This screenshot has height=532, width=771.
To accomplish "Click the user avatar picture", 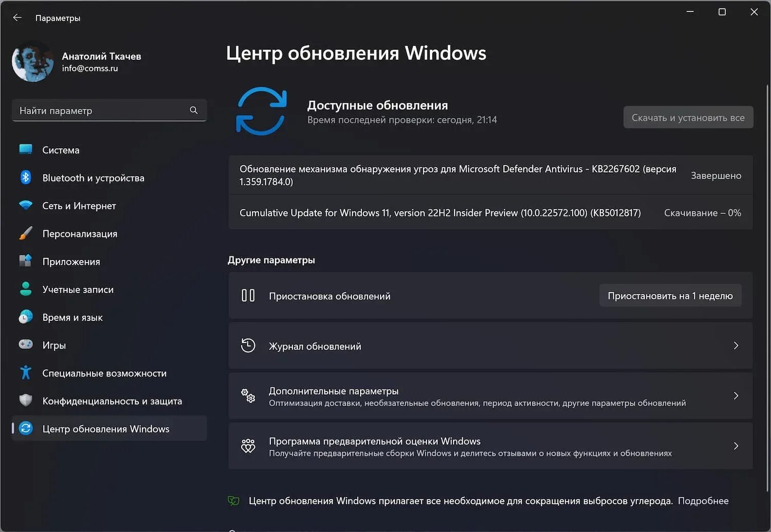I will click(x=33, y=61).
